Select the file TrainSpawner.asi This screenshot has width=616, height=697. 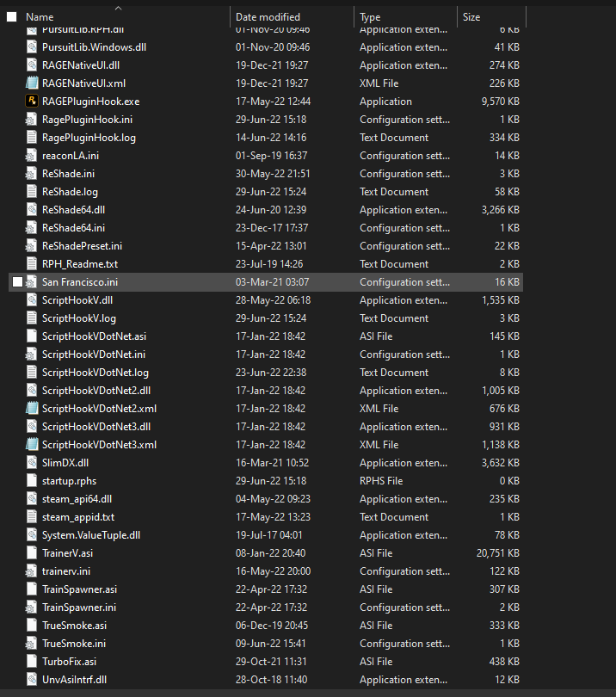(79, 589)
